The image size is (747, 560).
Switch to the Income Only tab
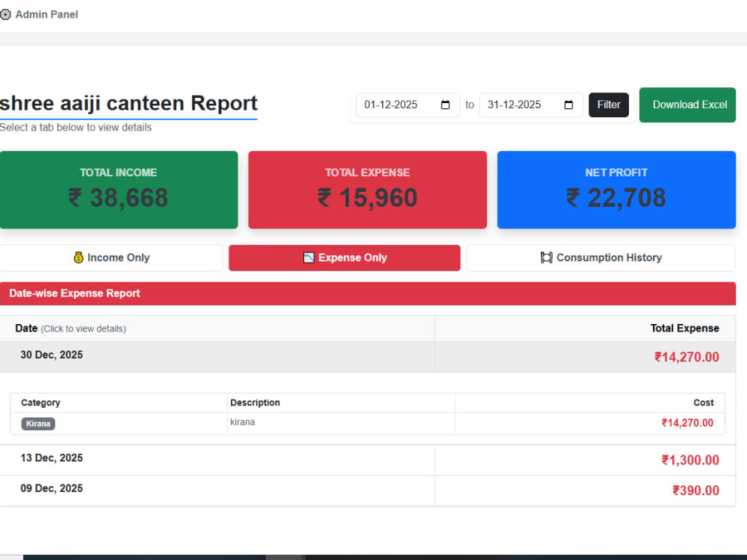pos(111,258)
